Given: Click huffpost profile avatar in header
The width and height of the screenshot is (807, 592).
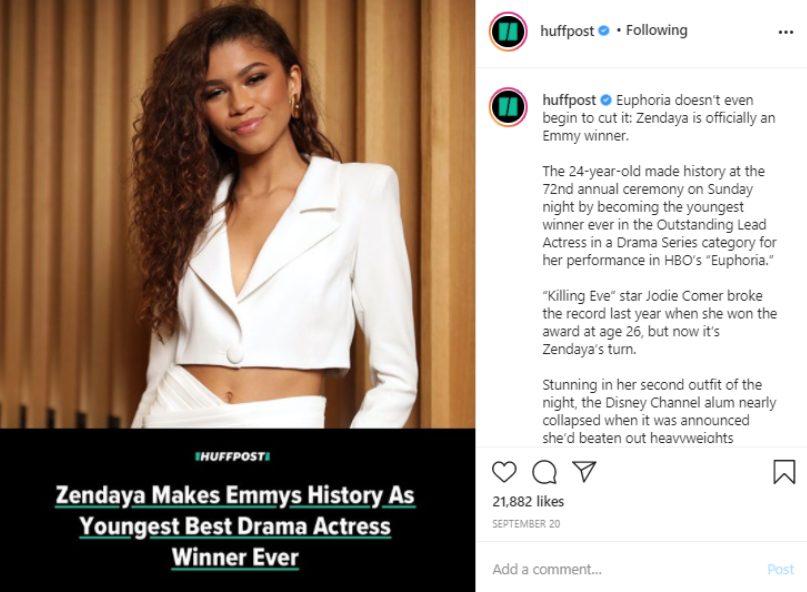Looking at the screenshot, I should (x=508, y=31).
